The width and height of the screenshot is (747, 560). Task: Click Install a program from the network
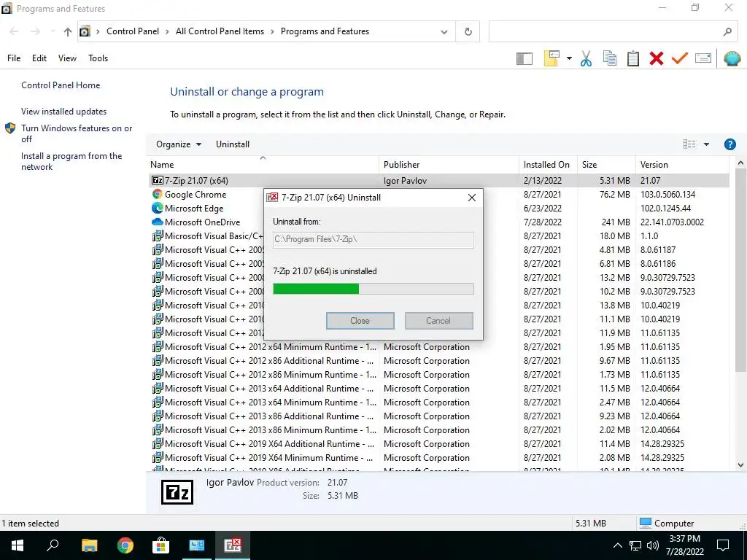tap(71, 161)
